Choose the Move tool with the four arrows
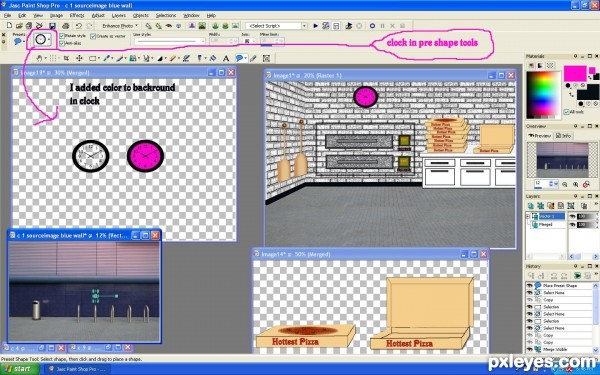Image resolution: width=600 pixels, height=375 pixels. click(79, 58)
